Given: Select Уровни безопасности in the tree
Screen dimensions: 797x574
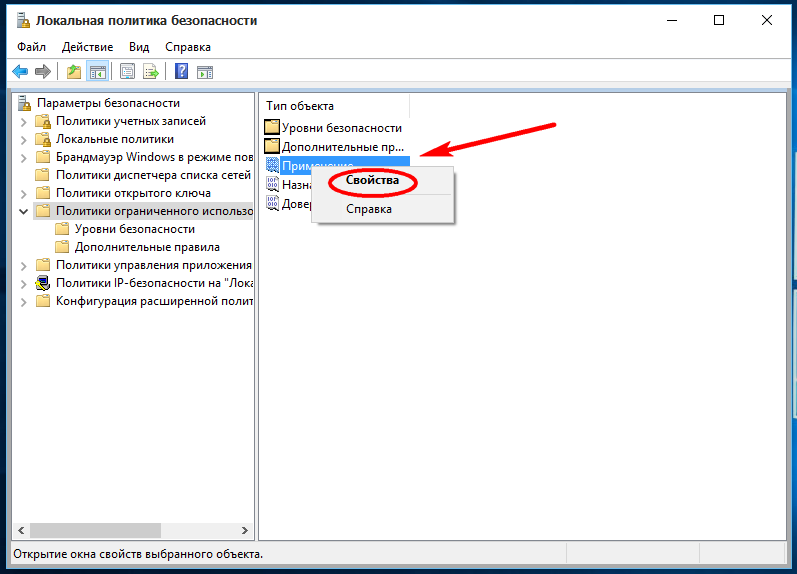Looking at the screenshot, I should 135,229.
